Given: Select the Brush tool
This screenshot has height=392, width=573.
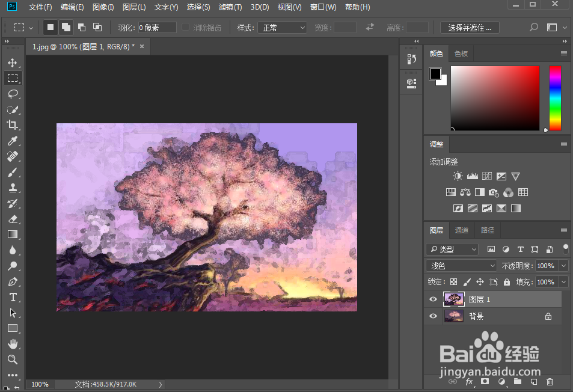Looking at the screenshot, I should tap(13, 172).
